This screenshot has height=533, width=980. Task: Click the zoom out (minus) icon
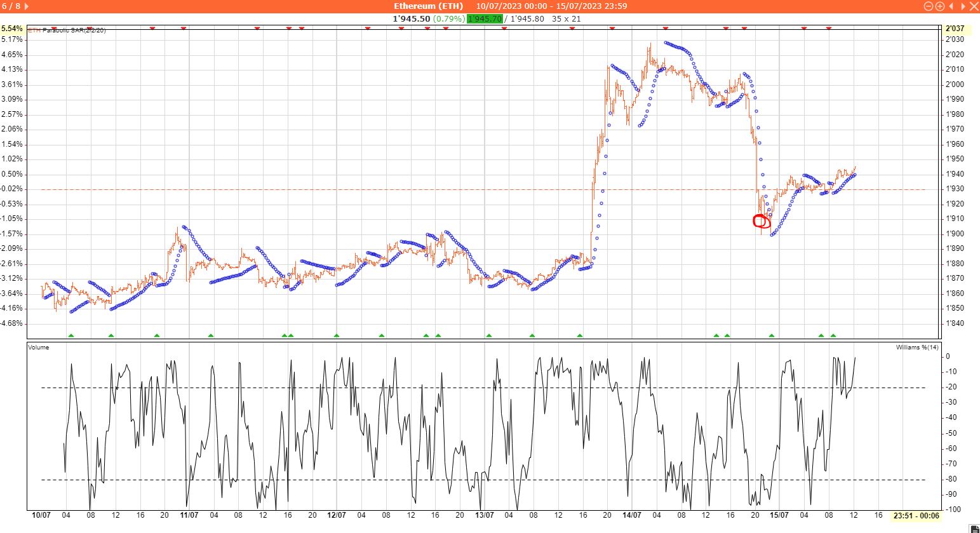tap(928, 6)
